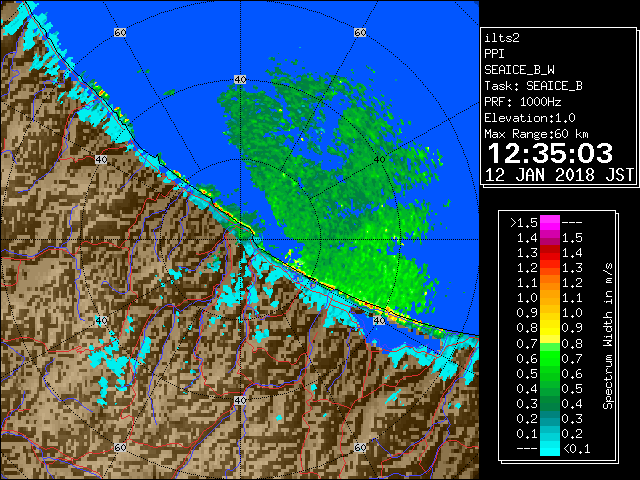Click the 12:35:03 timestamp
The height and width of the screenshot is (480, 640).
pos(550,153)
